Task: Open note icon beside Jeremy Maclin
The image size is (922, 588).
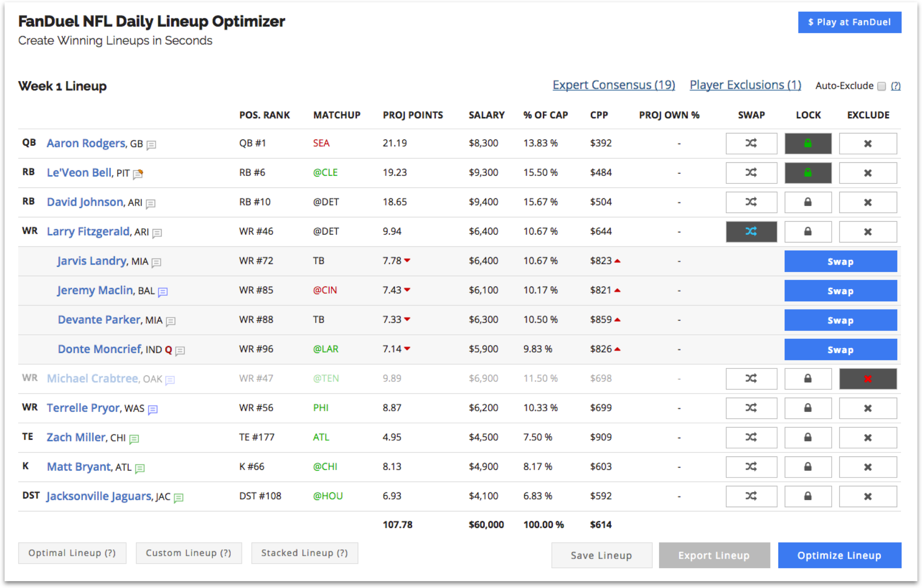Action: (x=163, y=292)
